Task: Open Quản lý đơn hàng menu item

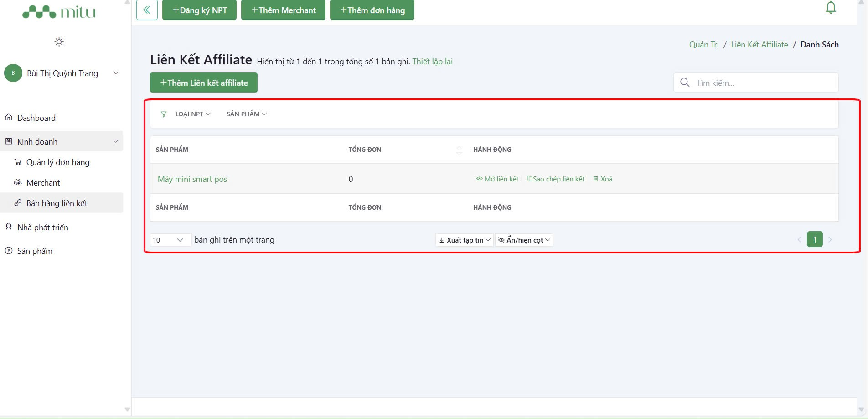Action: pos(57,162)
